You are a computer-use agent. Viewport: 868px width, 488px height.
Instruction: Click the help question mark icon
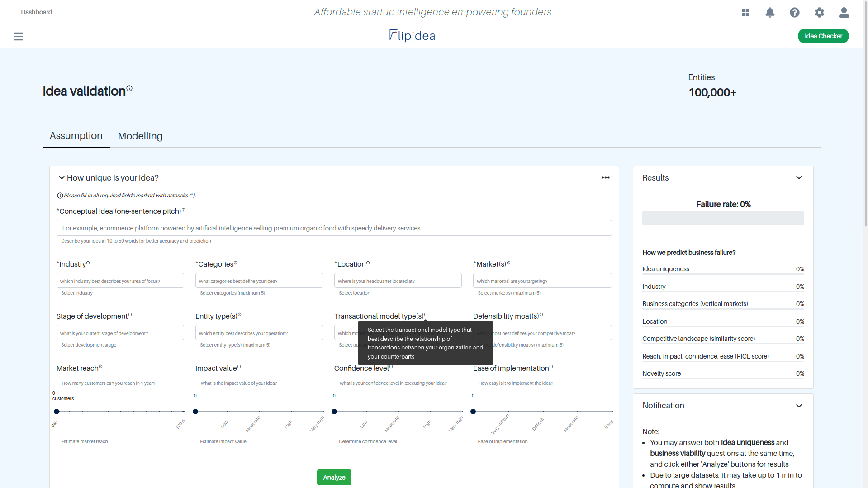(x=794, y=12)
